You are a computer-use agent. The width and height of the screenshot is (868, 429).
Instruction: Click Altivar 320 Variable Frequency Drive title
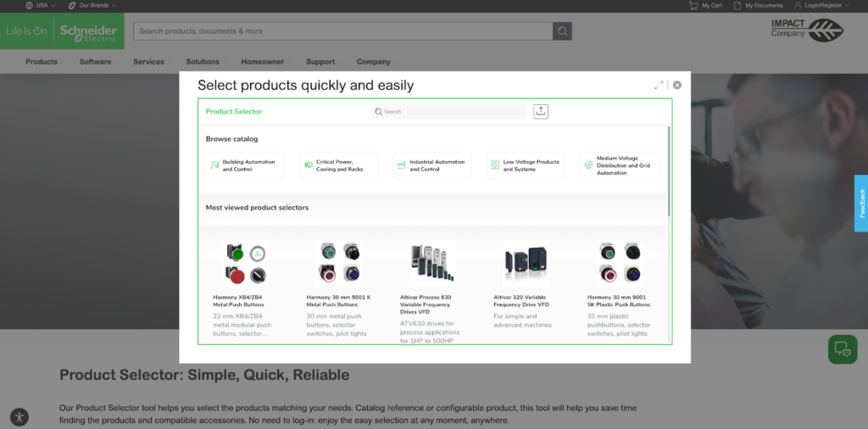pos(523,301)
